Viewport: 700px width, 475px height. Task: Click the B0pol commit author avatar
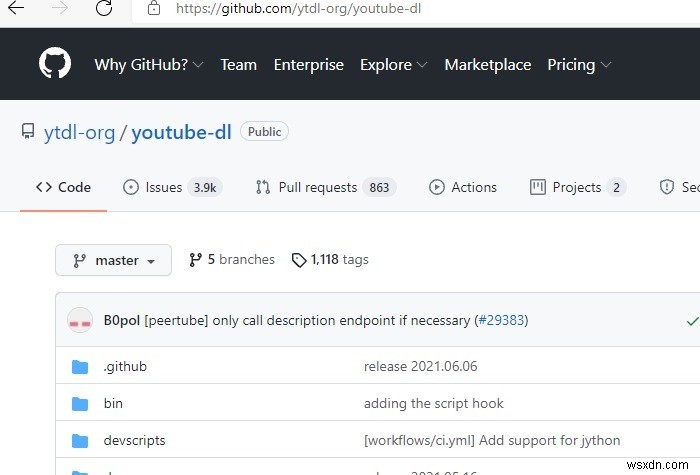click(x=80, y=321)
